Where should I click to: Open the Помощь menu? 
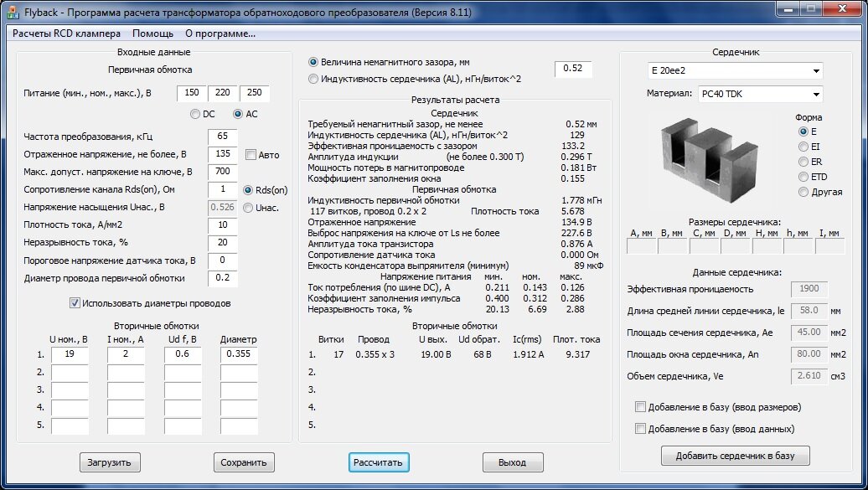[x=152, y=34]
